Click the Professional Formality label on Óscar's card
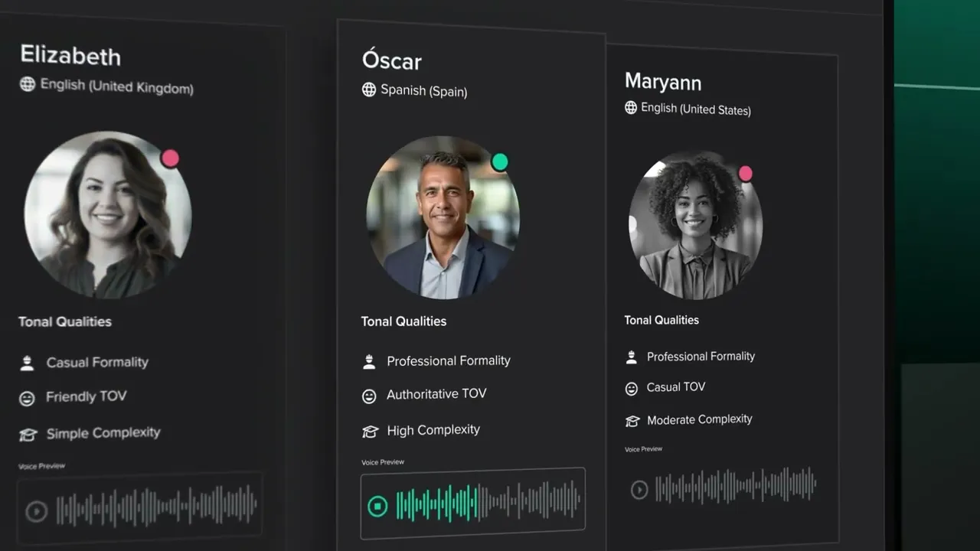Viewport: 980px width, 551px height. [x=449, y=360]
